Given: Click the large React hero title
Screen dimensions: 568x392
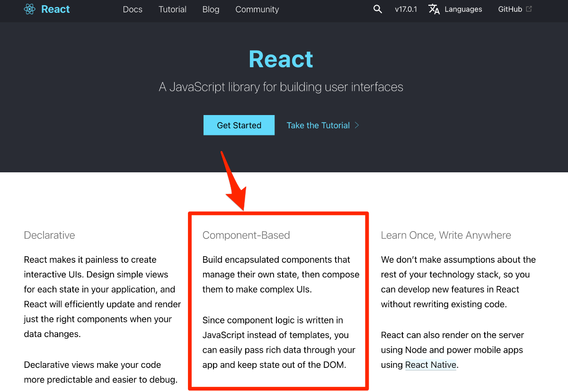Looking at the screenshot, I should pos(281,59).
